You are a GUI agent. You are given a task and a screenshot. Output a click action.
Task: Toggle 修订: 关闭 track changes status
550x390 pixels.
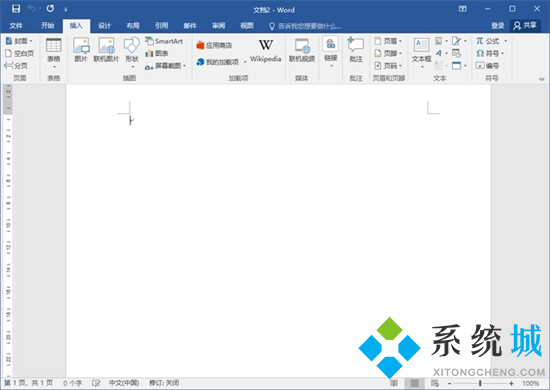164,383
